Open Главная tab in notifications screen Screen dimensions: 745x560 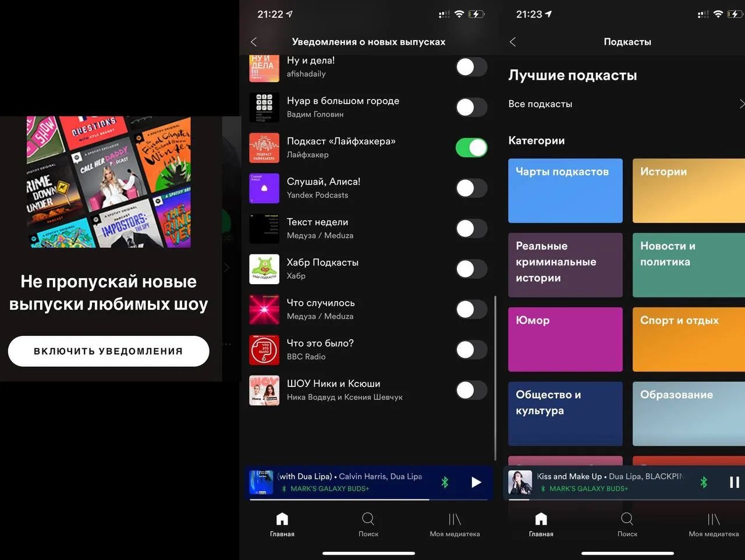click(x=282, y=524)
